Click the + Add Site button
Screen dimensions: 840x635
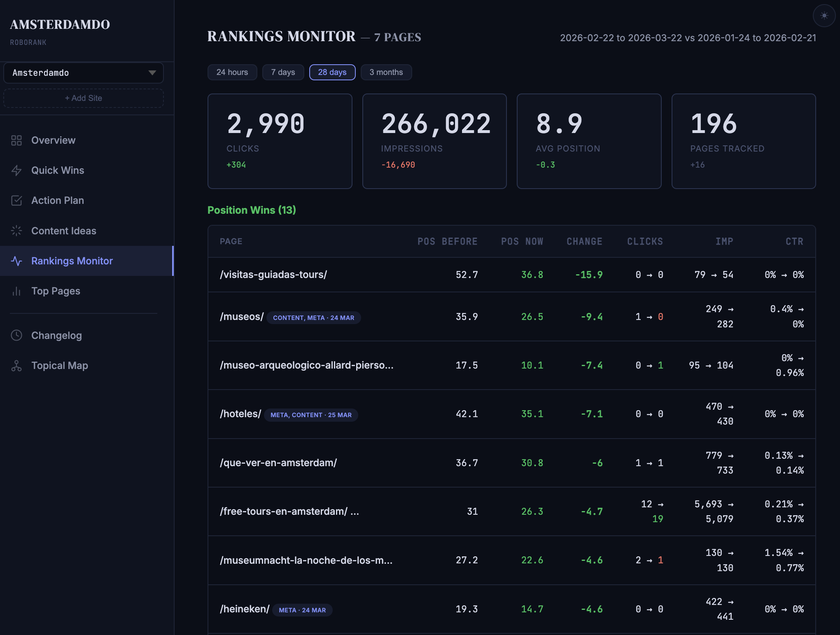pyautogui.click(x=83, y=98)
